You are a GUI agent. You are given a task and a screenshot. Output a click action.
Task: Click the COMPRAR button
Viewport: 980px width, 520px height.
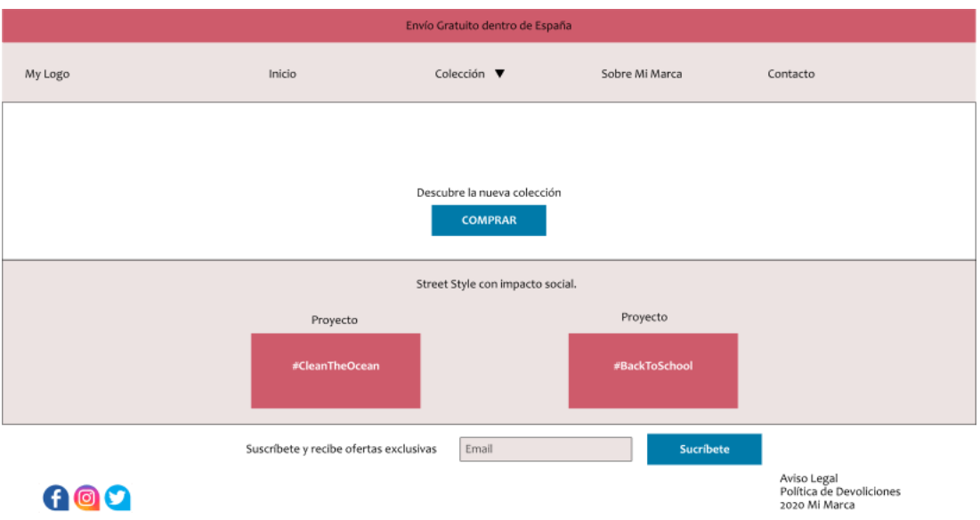click(489, 220)
